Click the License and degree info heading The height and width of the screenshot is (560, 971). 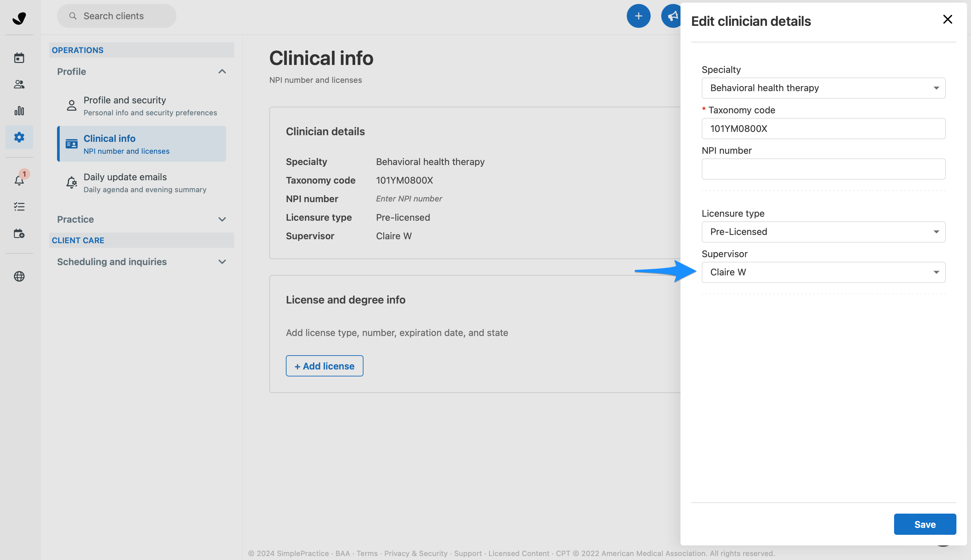coord(345,300)
